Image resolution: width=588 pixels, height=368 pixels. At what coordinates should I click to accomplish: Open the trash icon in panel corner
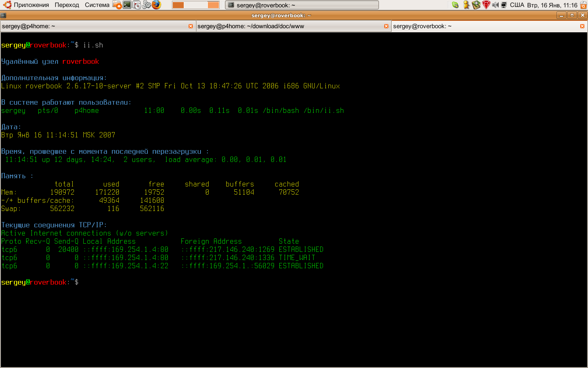coord(584,5)
